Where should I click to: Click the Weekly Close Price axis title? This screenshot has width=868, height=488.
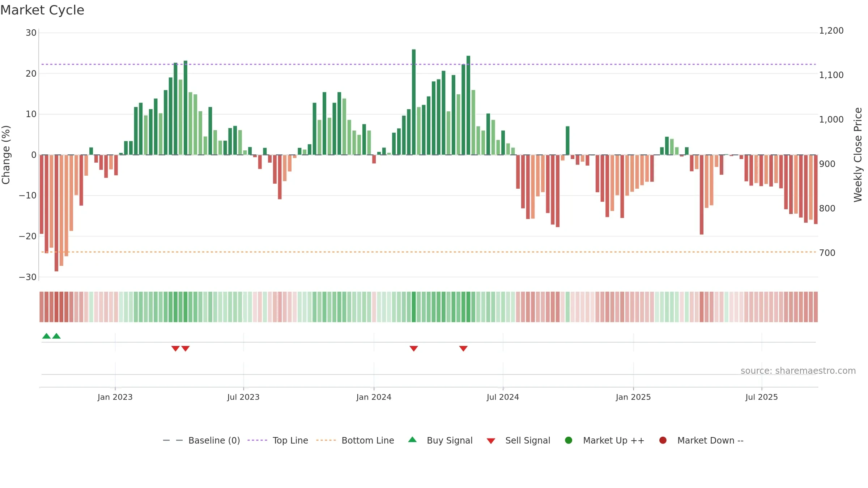tap(858, 155)
